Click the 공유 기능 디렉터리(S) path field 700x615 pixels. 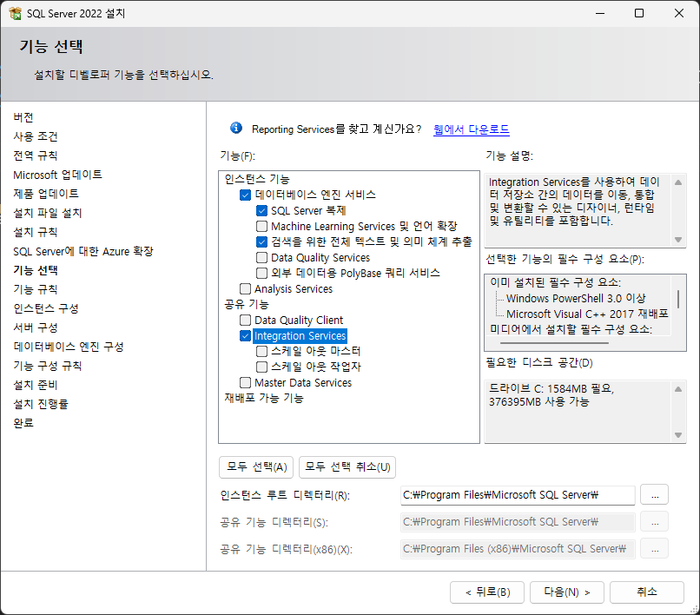coord(518,522)
